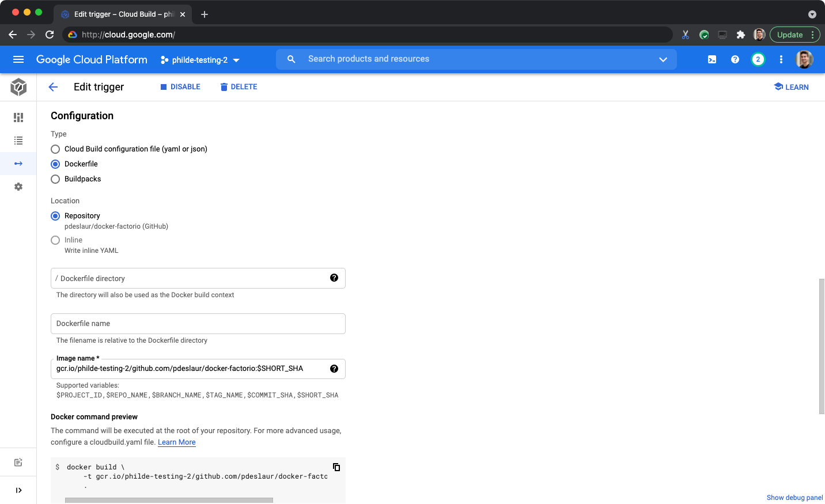Open the main navigation hamburger menu

click(x=18, y=59)
